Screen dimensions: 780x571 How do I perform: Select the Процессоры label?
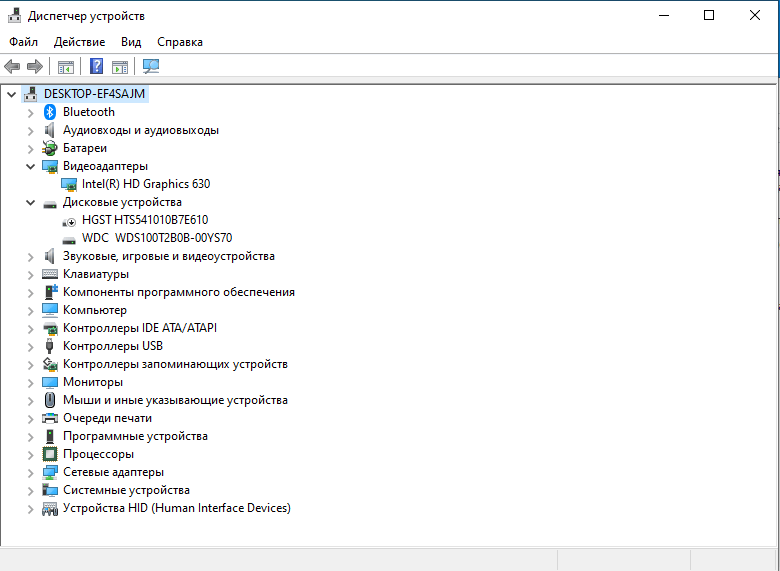point(98,454)
